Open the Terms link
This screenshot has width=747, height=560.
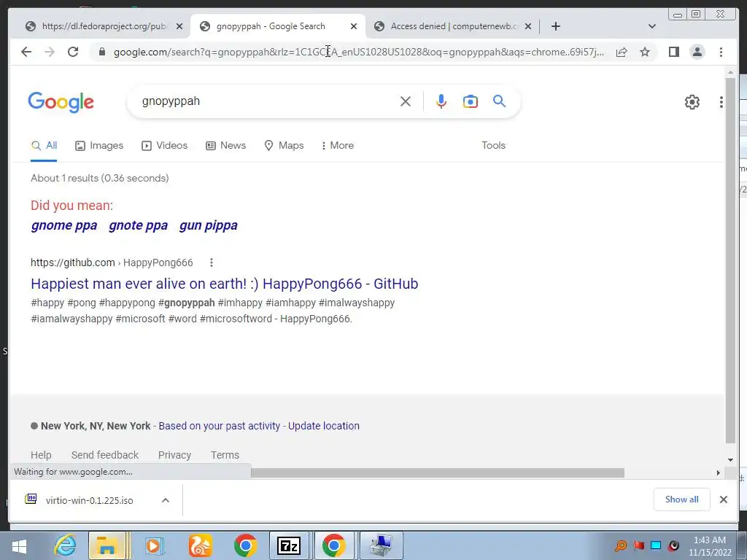[x=225, y=455]
